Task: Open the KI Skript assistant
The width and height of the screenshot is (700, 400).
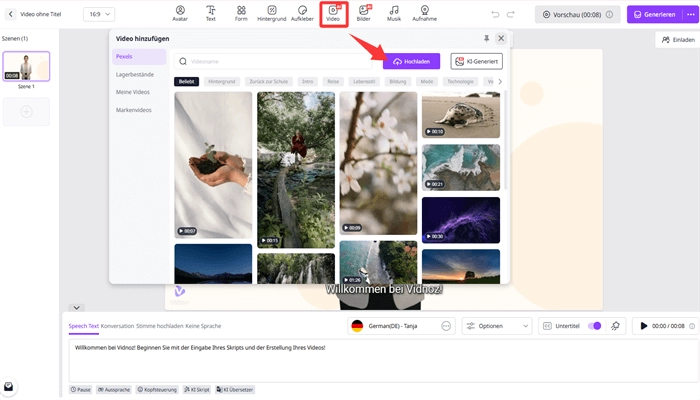Action: 197,390
